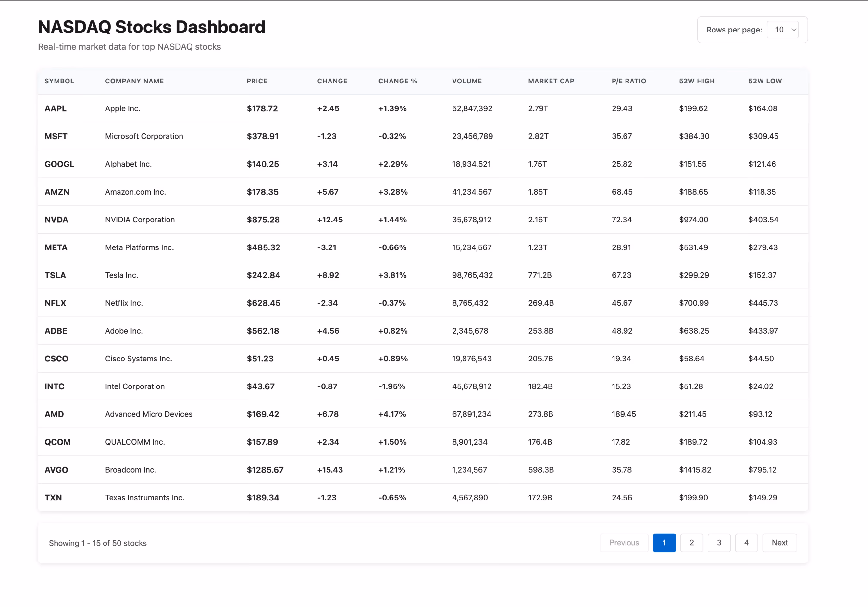Select the INTC symbol cell

55,386
